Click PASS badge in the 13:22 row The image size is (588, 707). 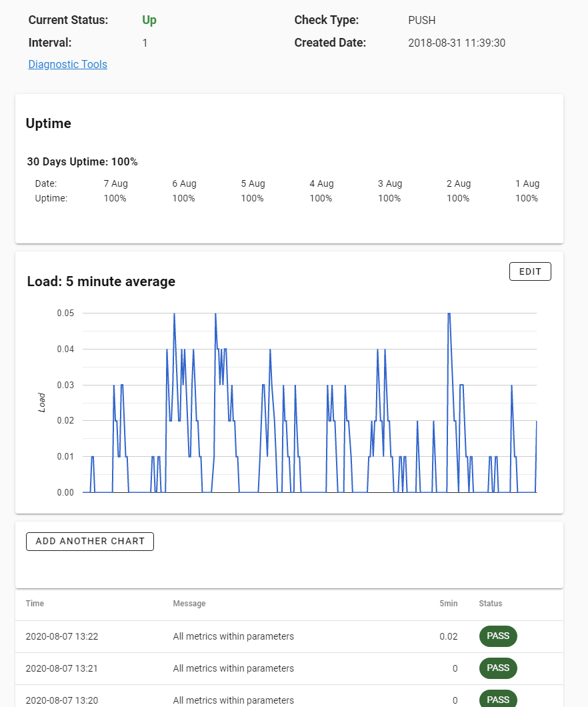point(497,636)
